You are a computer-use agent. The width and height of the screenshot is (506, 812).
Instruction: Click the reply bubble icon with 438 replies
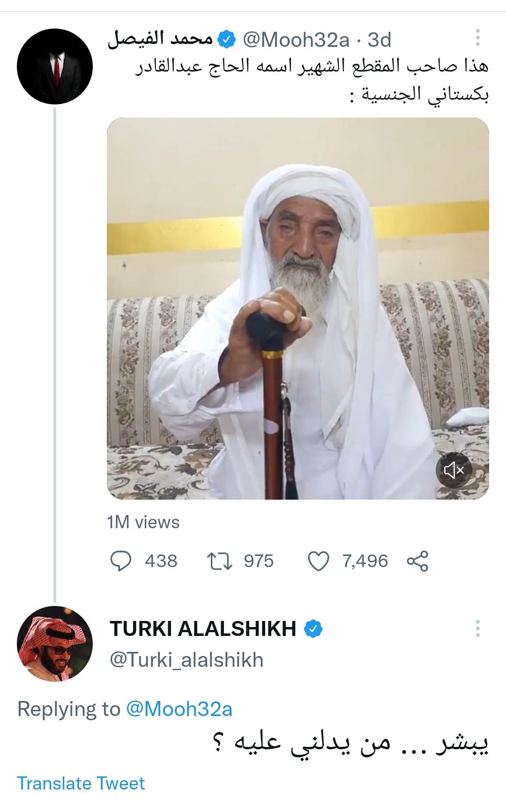pos(120,561)
